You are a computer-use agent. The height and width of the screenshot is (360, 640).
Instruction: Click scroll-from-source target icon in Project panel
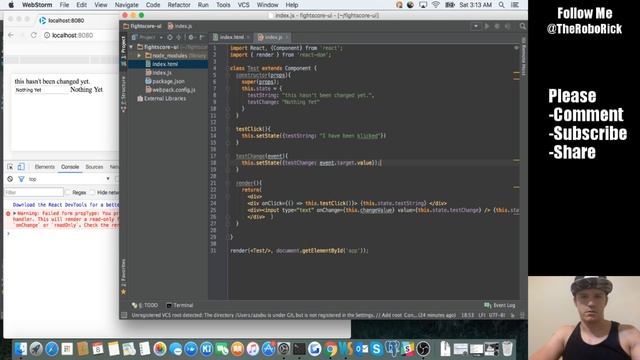click(x=170, y=37)
